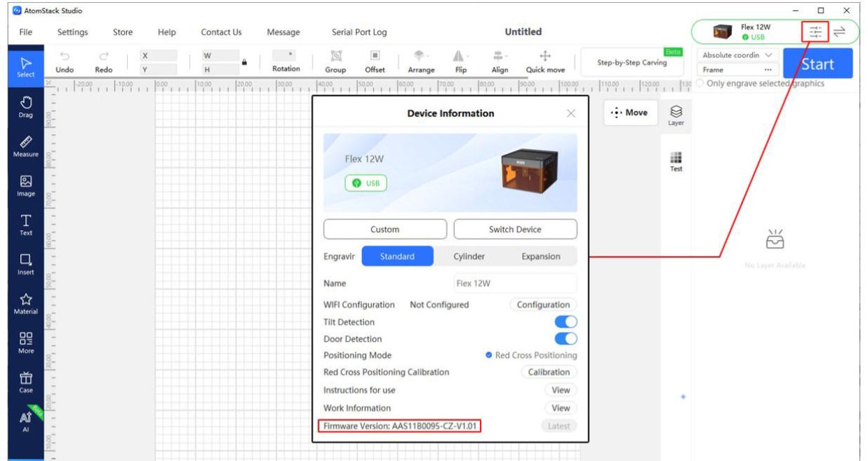Image resolution: width=868 pixels, height=461 pixels.
Task: Click the Red Cross Calibration button
Action: point(549,372)
